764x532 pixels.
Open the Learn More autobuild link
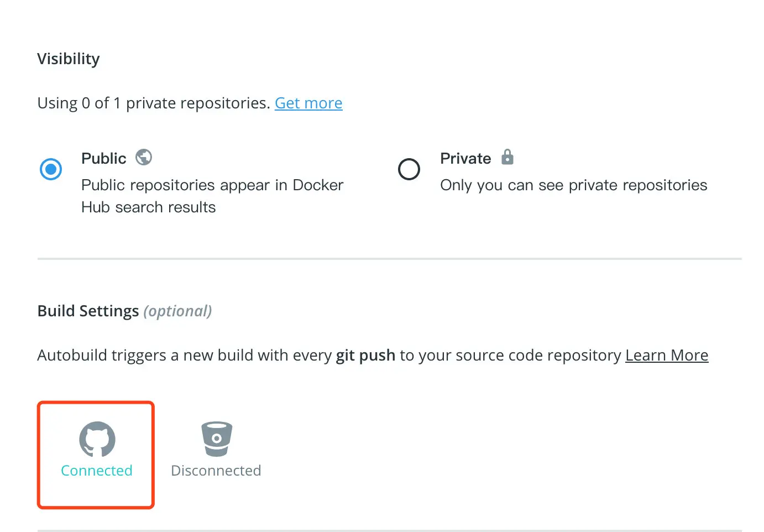pos(666,355)
